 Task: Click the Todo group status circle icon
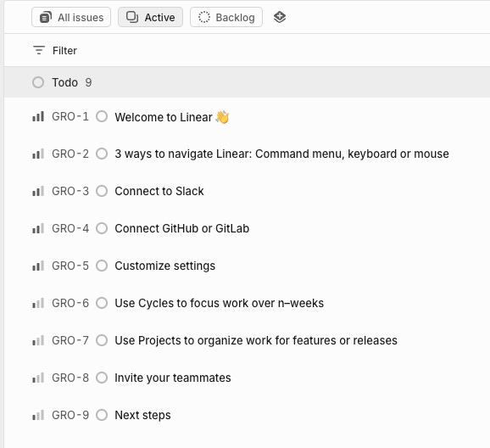tap(38, 82)
